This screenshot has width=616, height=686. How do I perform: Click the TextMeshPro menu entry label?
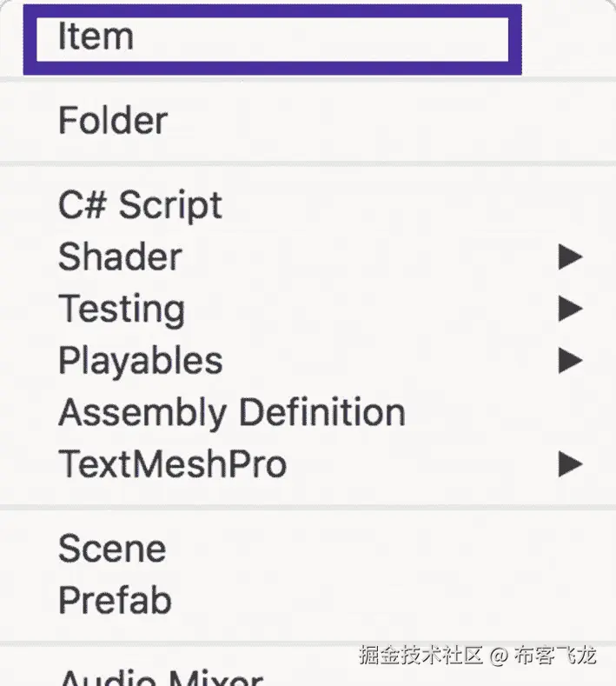(x=172, y=463)
